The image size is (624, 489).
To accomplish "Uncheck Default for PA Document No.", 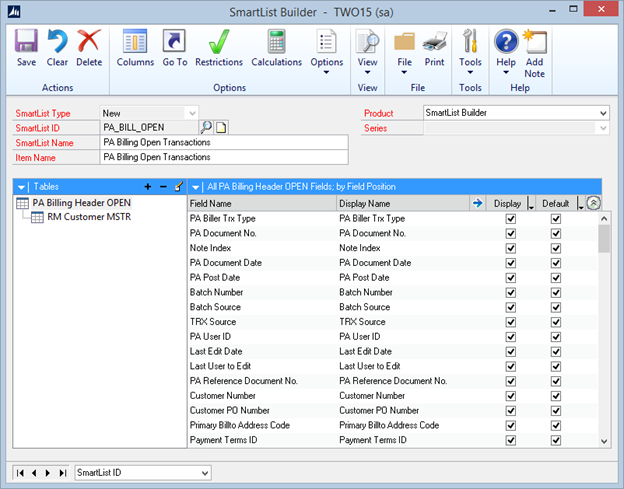I will pyautogui.click(x=556, y=234).
